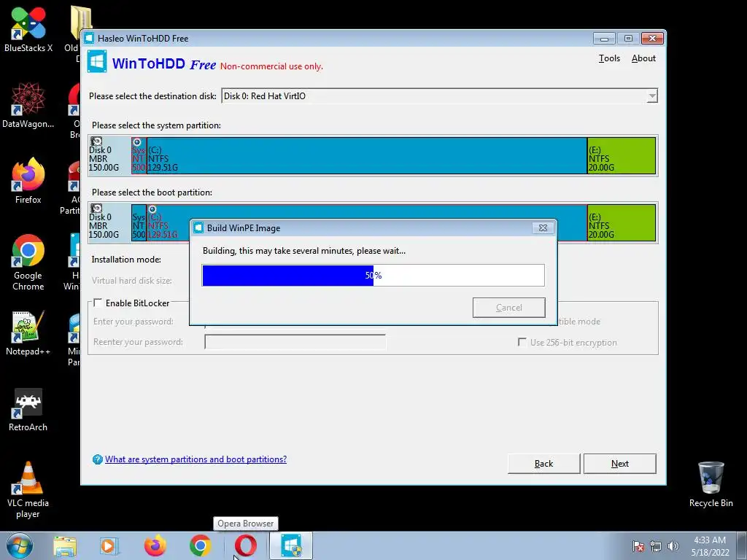Screen dimensions: 747x560
Task: Open File Explorer from the taskbar
Action: pyautogui.click(x=65, y=545)
